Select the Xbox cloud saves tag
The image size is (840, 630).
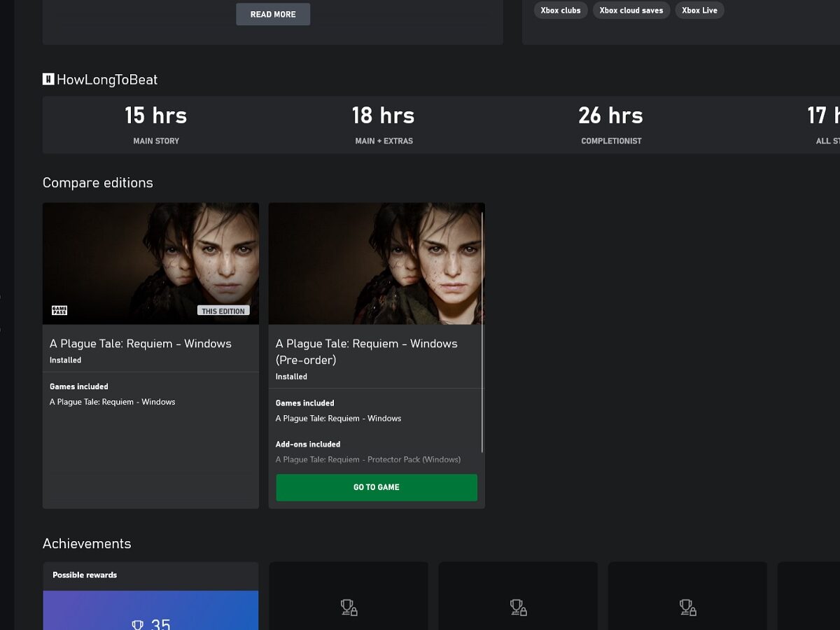coord(631,10)
